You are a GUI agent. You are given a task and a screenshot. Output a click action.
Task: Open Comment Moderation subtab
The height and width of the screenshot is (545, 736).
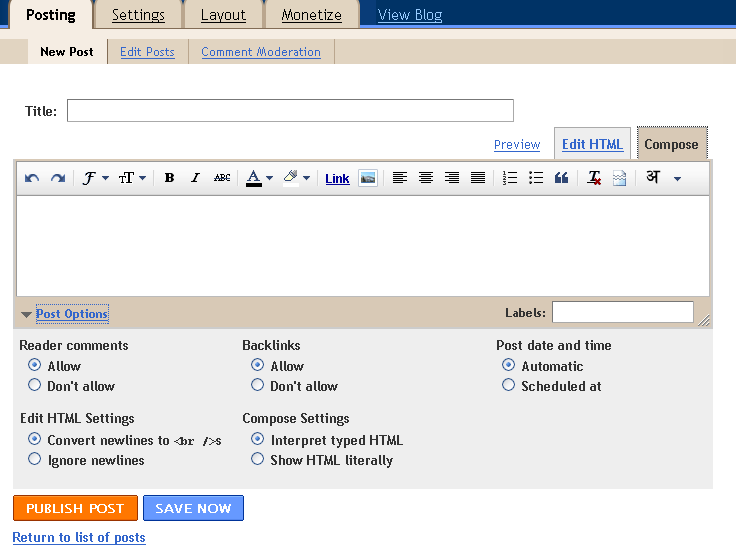tap(261, 52)
